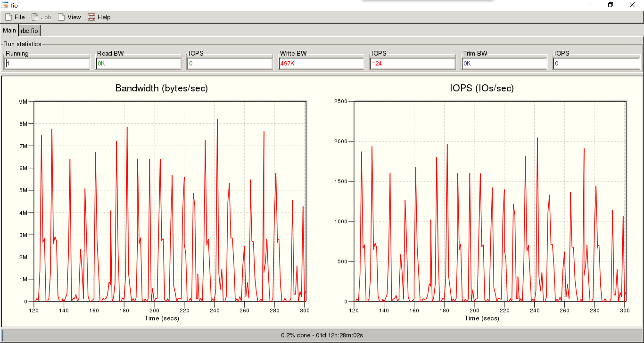Click the 5M label on Bandwidth axis
Image resolution: width=644 pixels, height=343 pixels.
(23, 190)
